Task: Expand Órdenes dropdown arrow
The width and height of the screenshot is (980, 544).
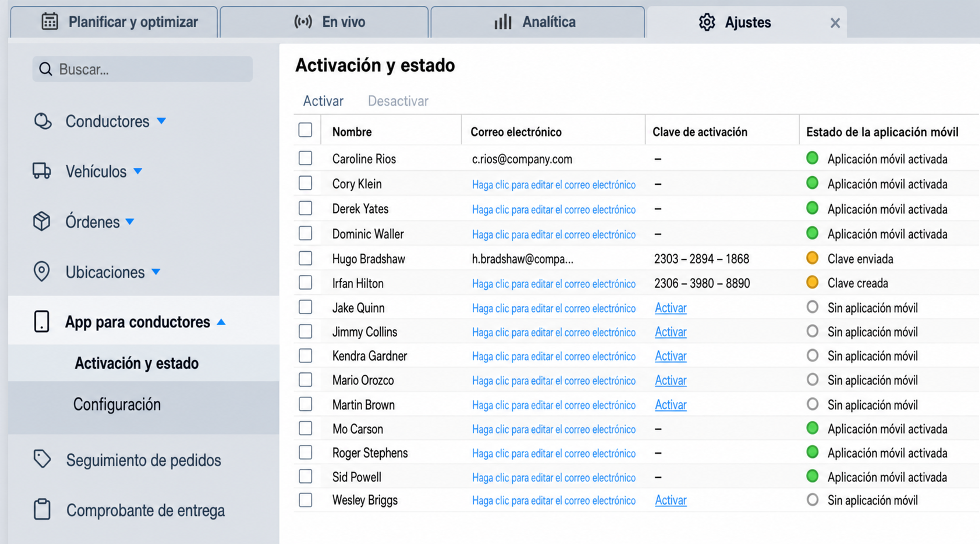Action: (x=130, y=222)
